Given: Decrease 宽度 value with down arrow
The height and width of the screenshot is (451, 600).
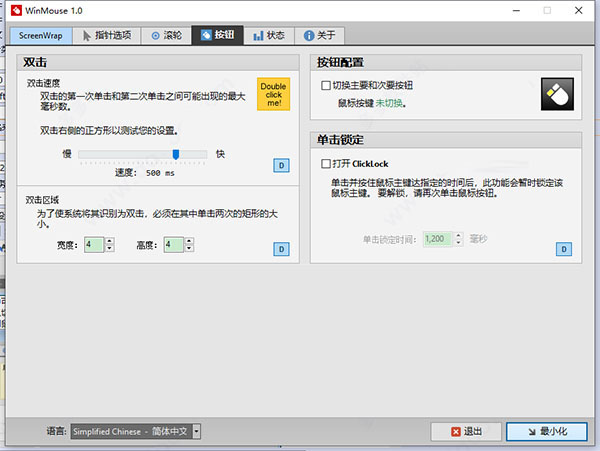Looking at the screenshot, I should click(110, 248).
